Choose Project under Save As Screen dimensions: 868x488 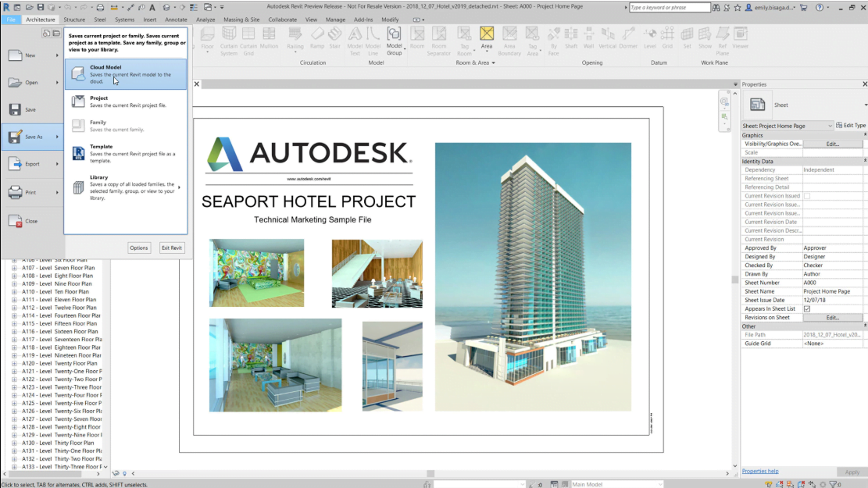pyautogui.click(x=126, y=102)
